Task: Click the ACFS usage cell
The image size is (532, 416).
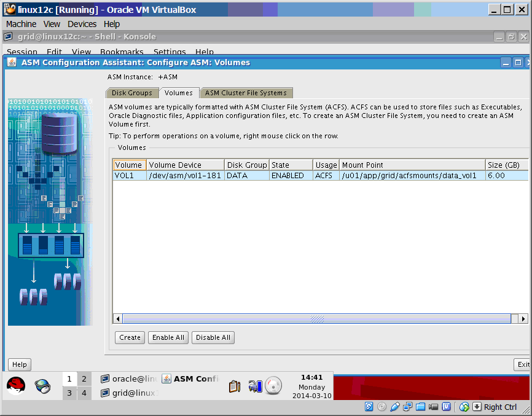Action: click(x=326, y=175)
